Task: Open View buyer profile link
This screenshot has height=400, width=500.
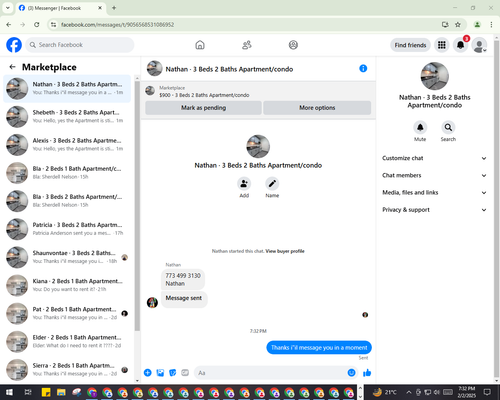Action: tap(285, 251)
